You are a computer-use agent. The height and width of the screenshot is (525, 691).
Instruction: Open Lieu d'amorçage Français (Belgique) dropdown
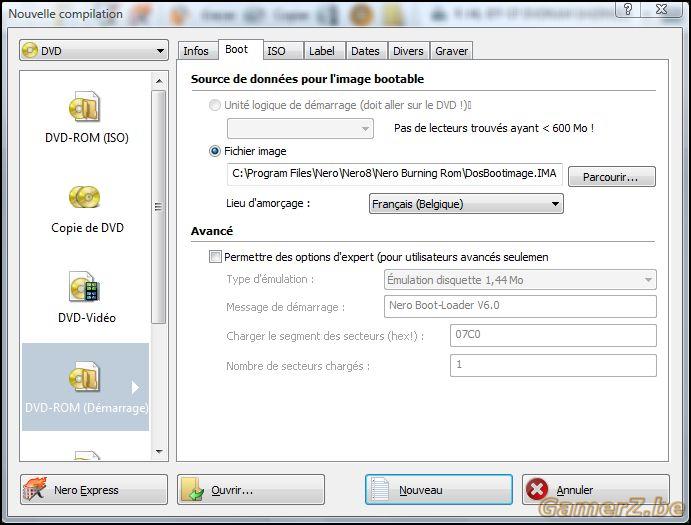(x=466, y=204)
